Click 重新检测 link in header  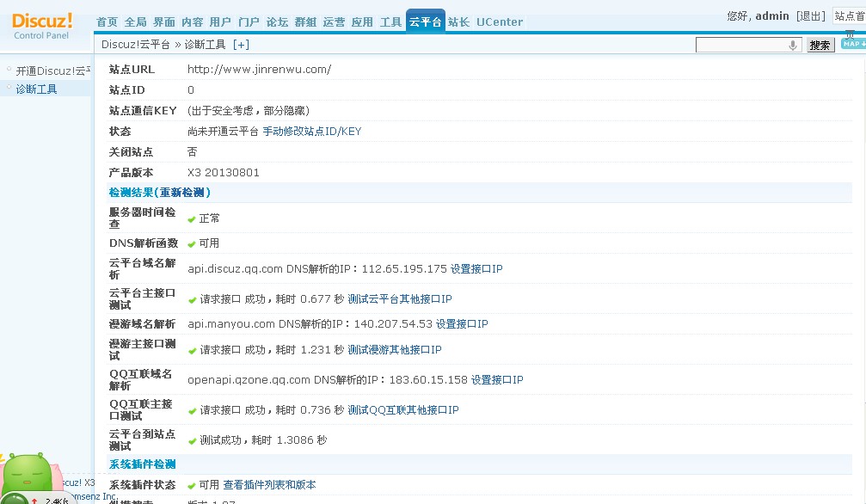[x=182, y=193]
